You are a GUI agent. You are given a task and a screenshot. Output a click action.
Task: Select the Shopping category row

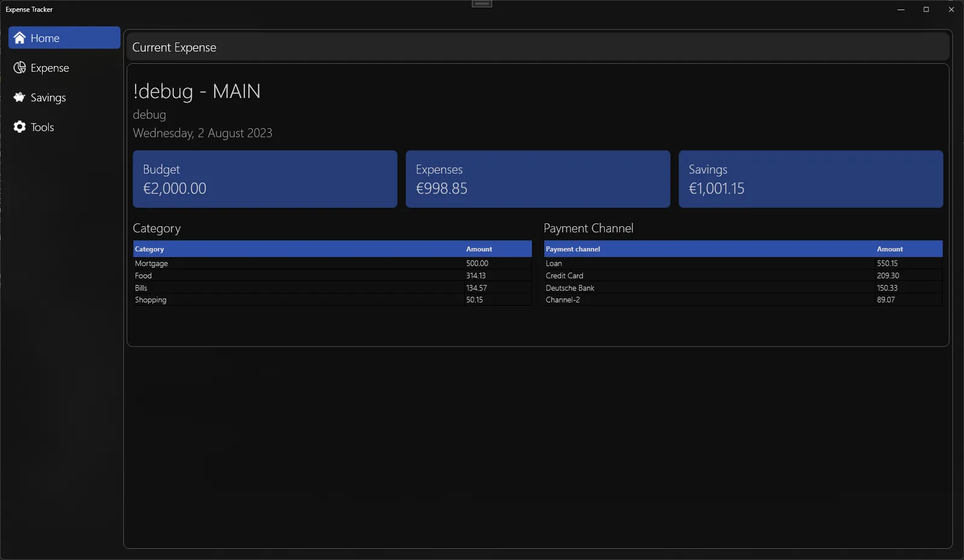333,300
